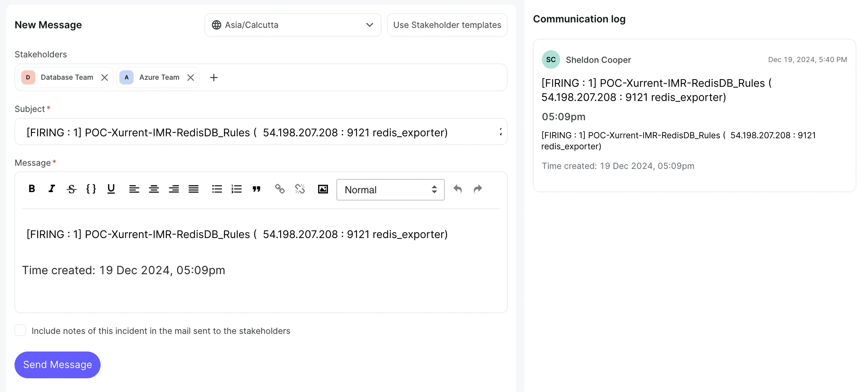Viewport: 868px width, 392px height.
Task: Remove Azure Team stakeholder
Action: coord(190,78)
